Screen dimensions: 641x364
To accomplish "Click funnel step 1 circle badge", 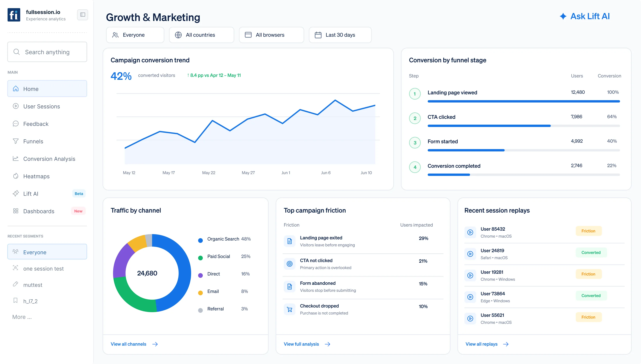I will click(x=415, y=94).
